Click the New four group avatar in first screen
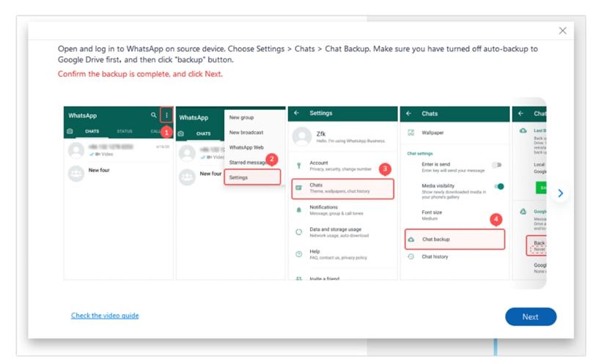This screenshot has width=607, height=364. [76, 174]
